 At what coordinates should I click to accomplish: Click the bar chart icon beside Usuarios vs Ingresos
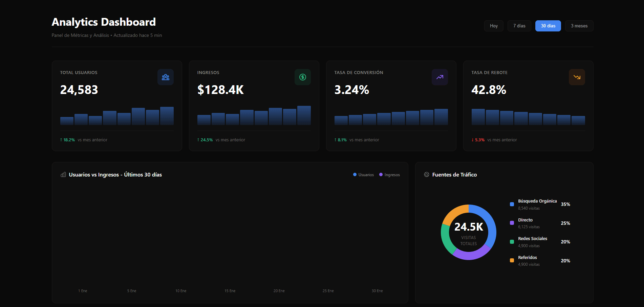coord(63,174)
